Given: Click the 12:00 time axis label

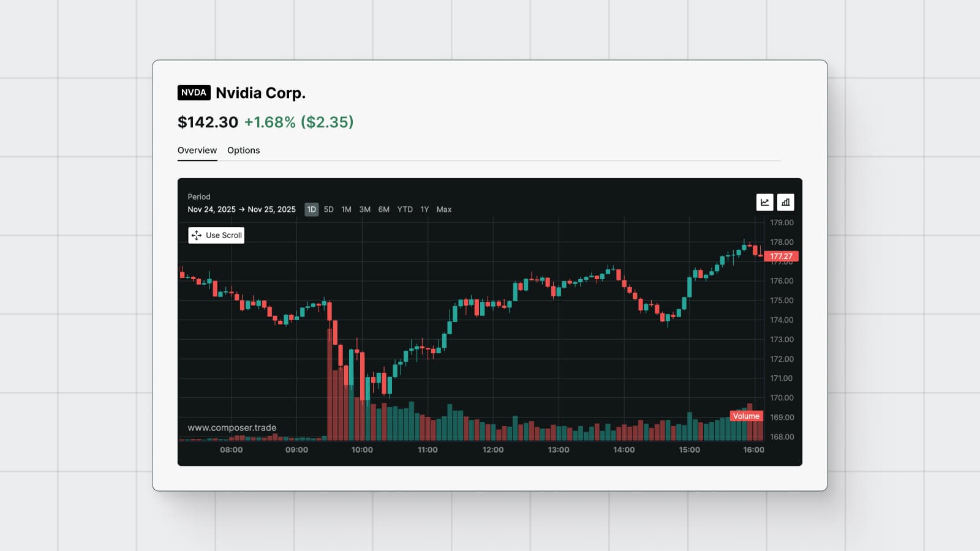Looking at the screenshot, I should point(493,450).
